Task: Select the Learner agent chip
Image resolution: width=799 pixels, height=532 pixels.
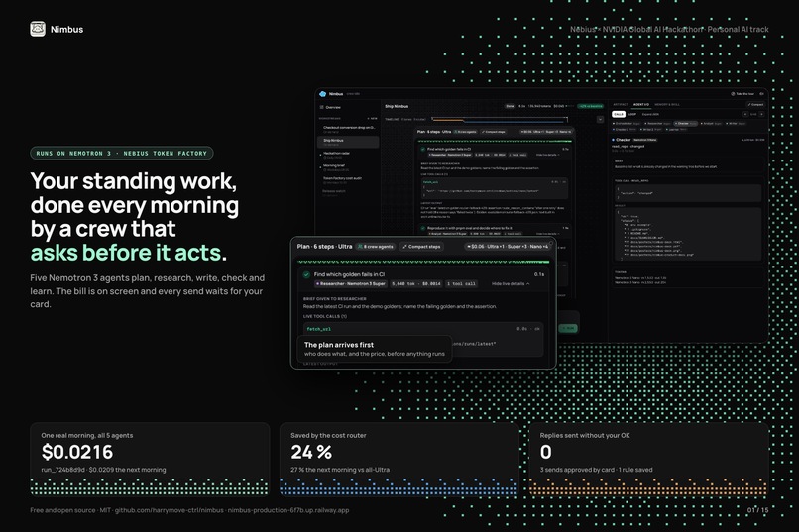Action: tap(676, 130)
